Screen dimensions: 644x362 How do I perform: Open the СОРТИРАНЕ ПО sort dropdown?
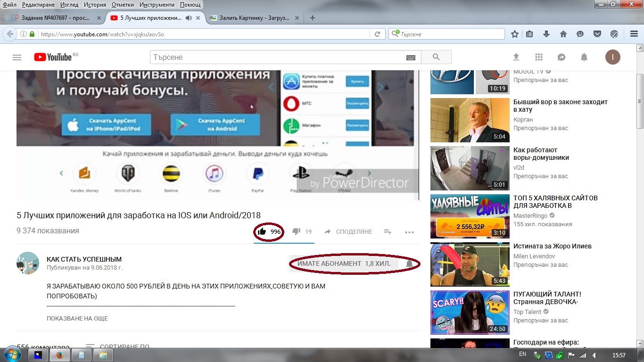click(x=118, y=346)
